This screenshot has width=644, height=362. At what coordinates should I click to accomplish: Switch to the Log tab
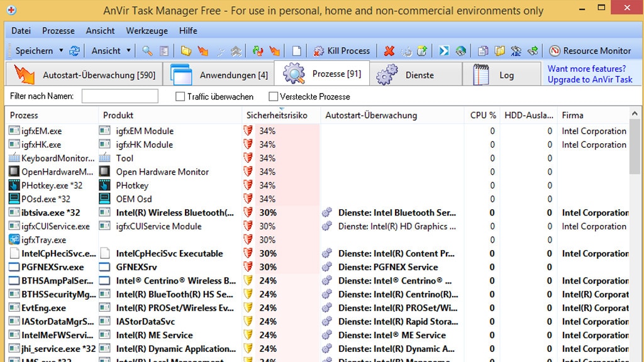[x=501, y=75]
